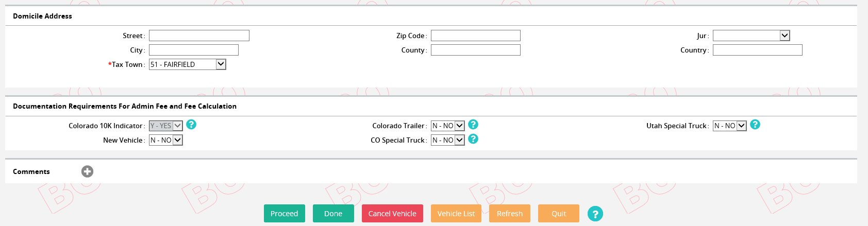
Task: Focus the Street input field
Action: point(199,36)
